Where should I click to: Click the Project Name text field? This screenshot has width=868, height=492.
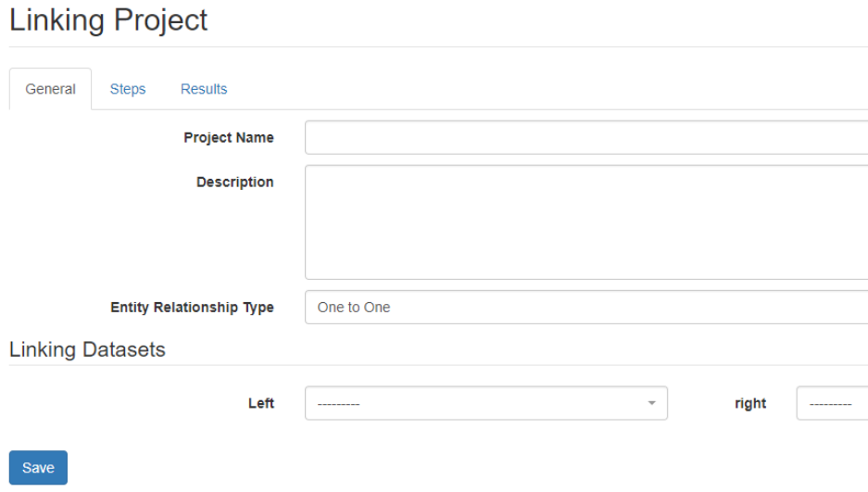click(x=585, y=137)
